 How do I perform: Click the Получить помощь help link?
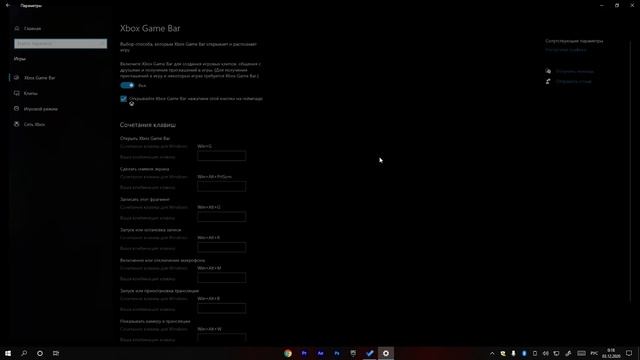(575, 71)
